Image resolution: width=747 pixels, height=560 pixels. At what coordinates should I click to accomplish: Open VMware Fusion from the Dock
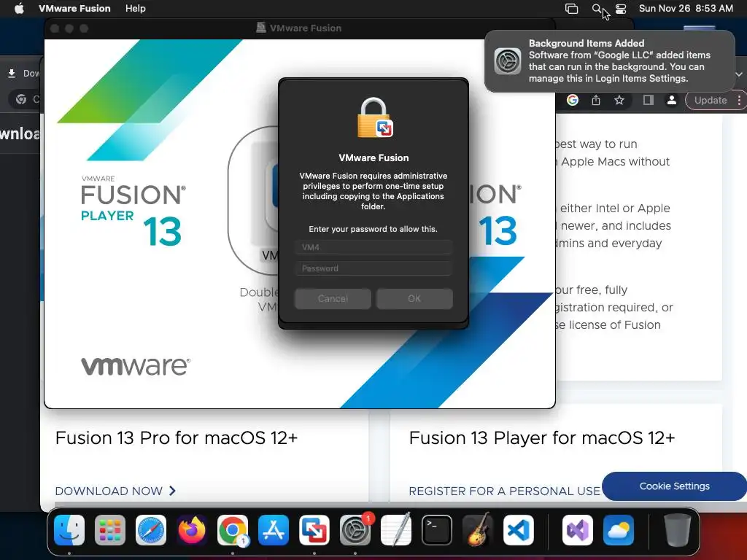(314, 530)
